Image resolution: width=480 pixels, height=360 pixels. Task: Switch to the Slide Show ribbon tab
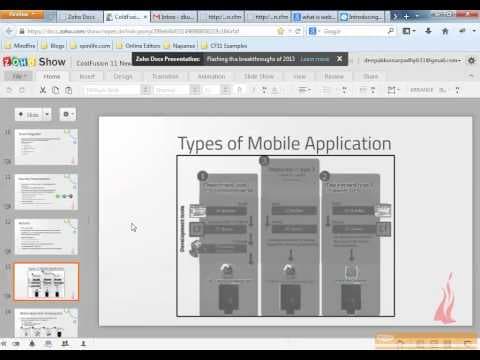point(259,76)
